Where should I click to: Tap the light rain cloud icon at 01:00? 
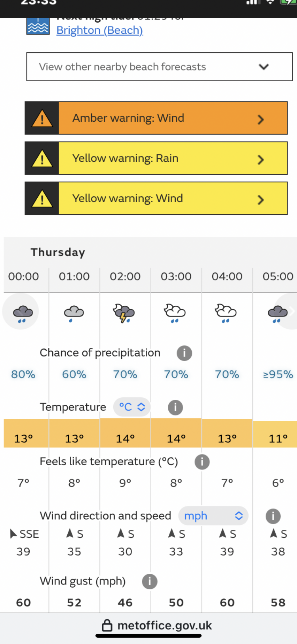(74, 313)
